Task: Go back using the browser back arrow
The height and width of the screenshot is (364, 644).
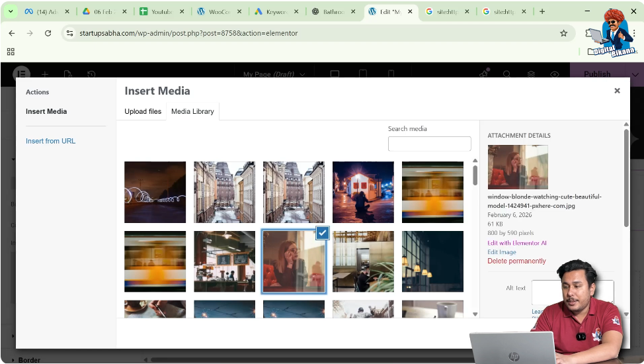Action: pyautogui.click(x=12, y=33)
